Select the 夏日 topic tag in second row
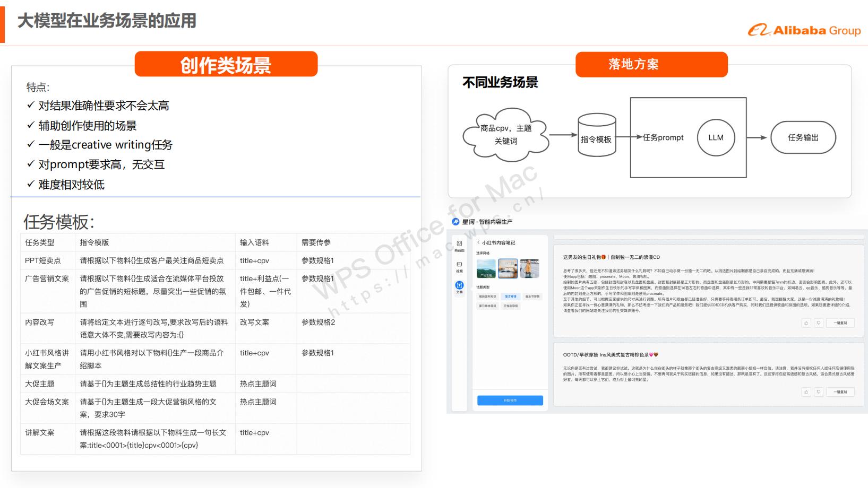The height and width of the screenshot is (488, 868). (487, 306)
